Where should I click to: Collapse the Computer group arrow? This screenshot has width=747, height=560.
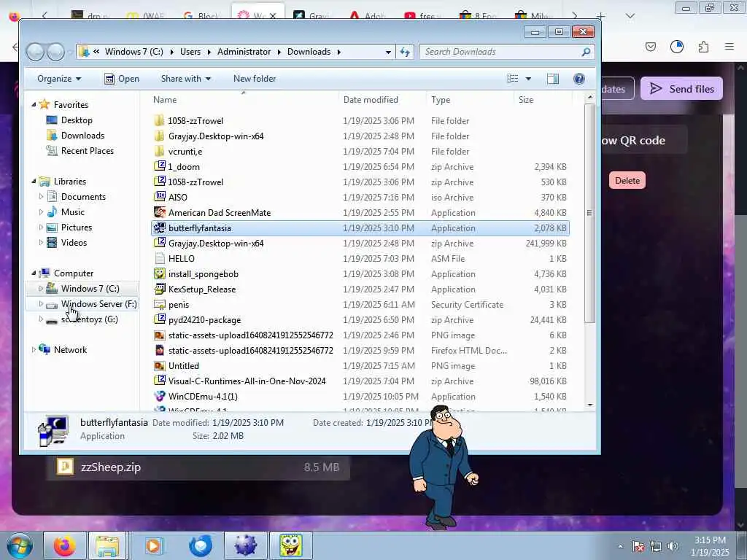(x=34, y=273)
